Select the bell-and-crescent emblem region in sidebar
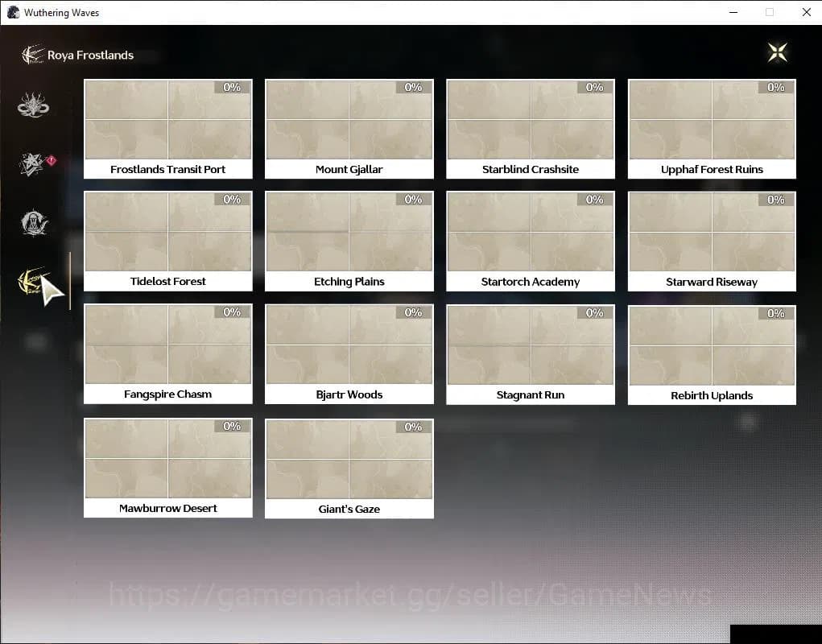The height and width of the screenshot is (644, 822). (x=34, y=223)
